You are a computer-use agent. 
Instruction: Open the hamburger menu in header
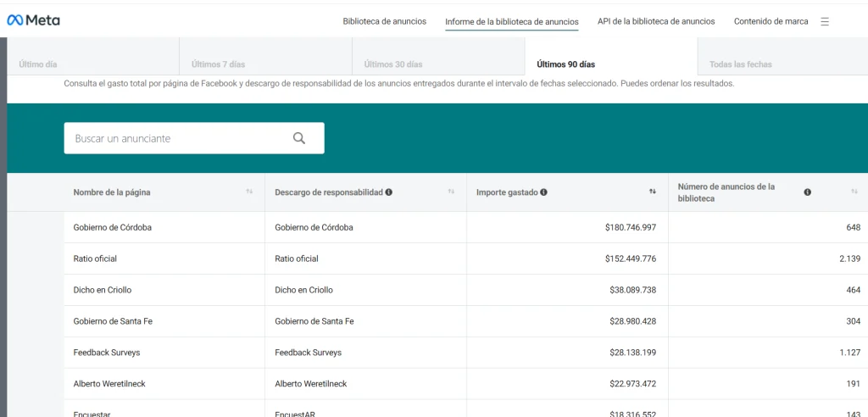click(x=825, y=21)
